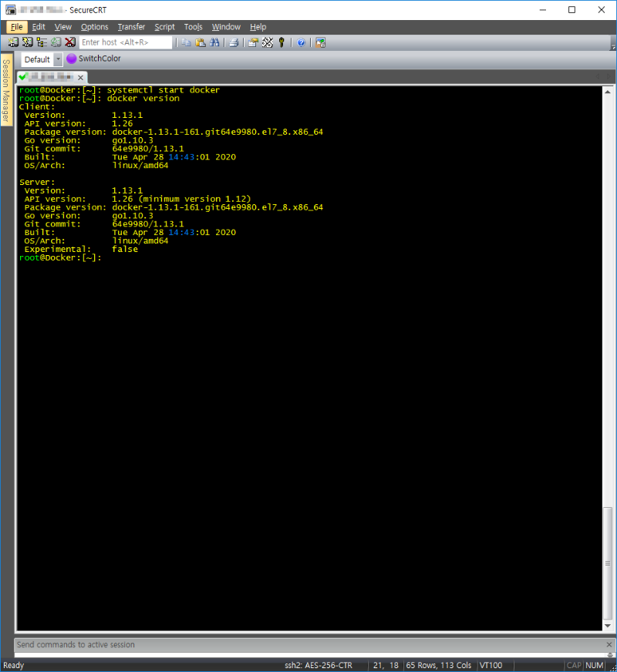Image resolution: width=617 pixels, height=672 pixels.
Task: Click the Enter host input field
Action: (x=126, y=42)
